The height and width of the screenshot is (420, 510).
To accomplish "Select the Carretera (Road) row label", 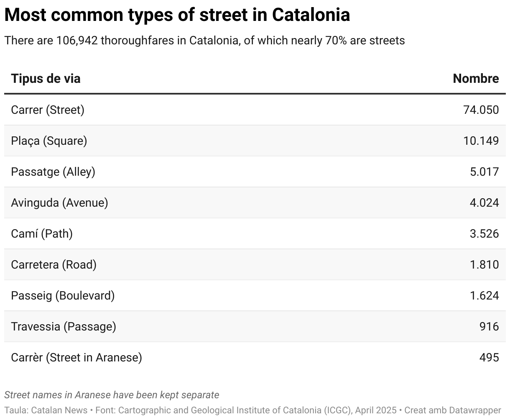I will (x=54, y=264).
